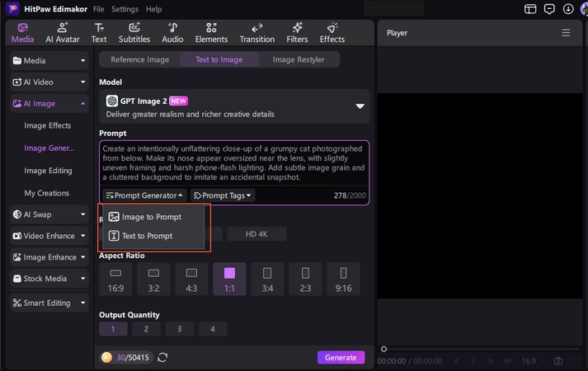Select the 3:2 aspect ratio
588x371 pixels.
(153, 279)
